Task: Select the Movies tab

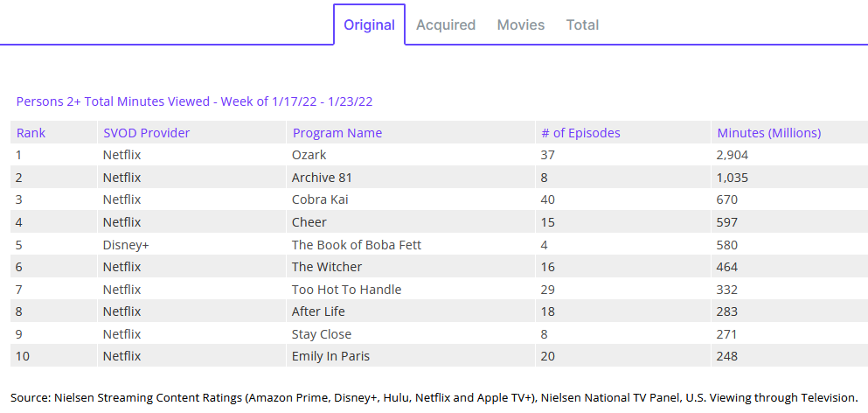Action: click(521, 24)
